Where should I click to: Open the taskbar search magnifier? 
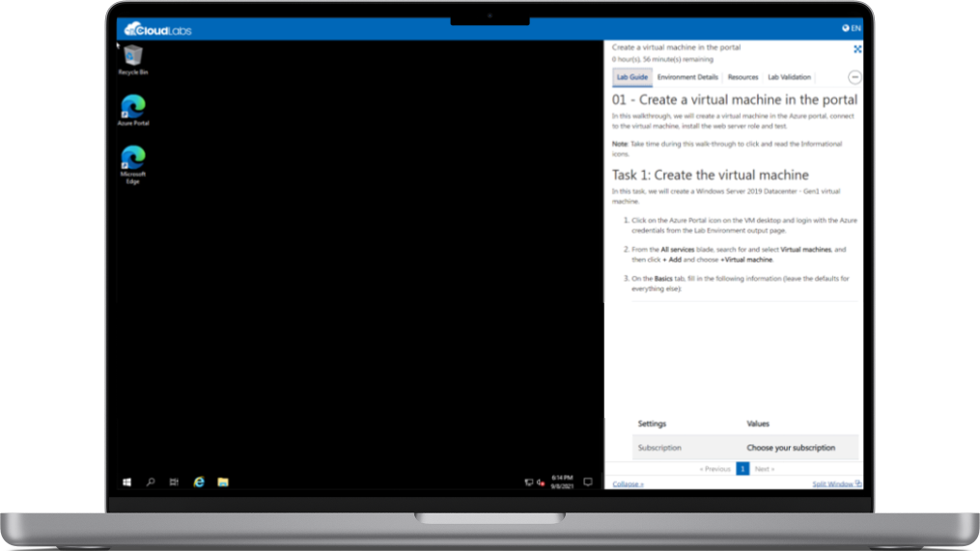click(151, 482)
